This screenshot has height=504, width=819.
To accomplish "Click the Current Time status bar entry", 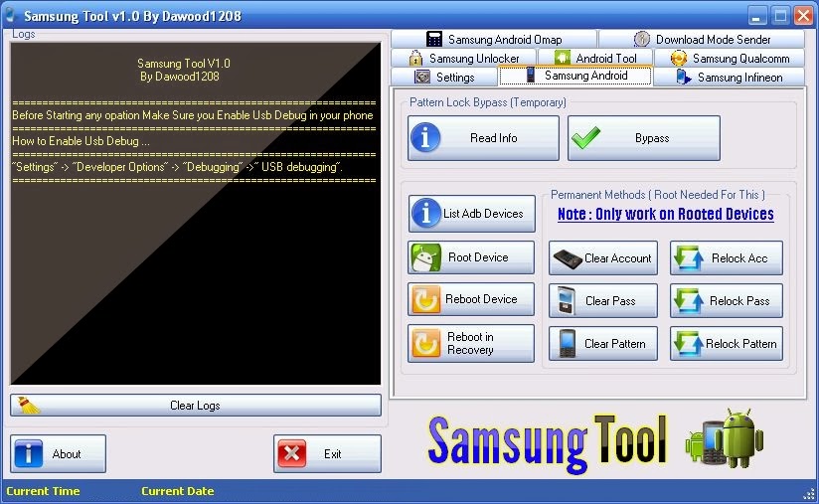I will point(43,491).
